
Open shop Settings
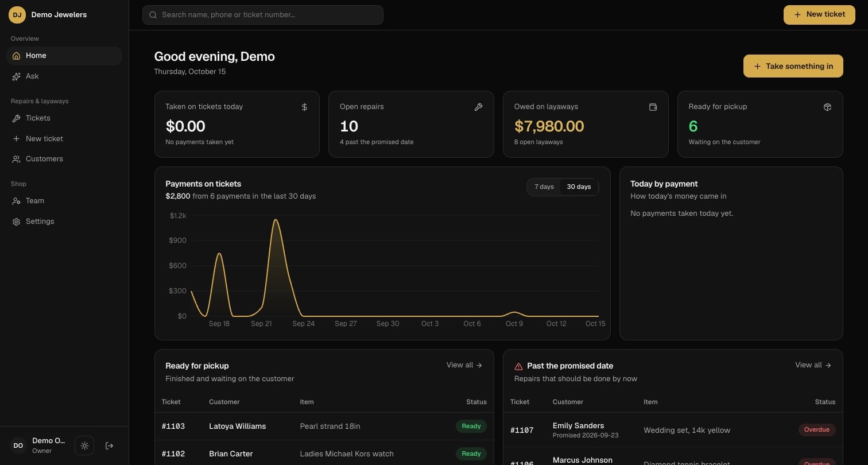click(64, 222)
